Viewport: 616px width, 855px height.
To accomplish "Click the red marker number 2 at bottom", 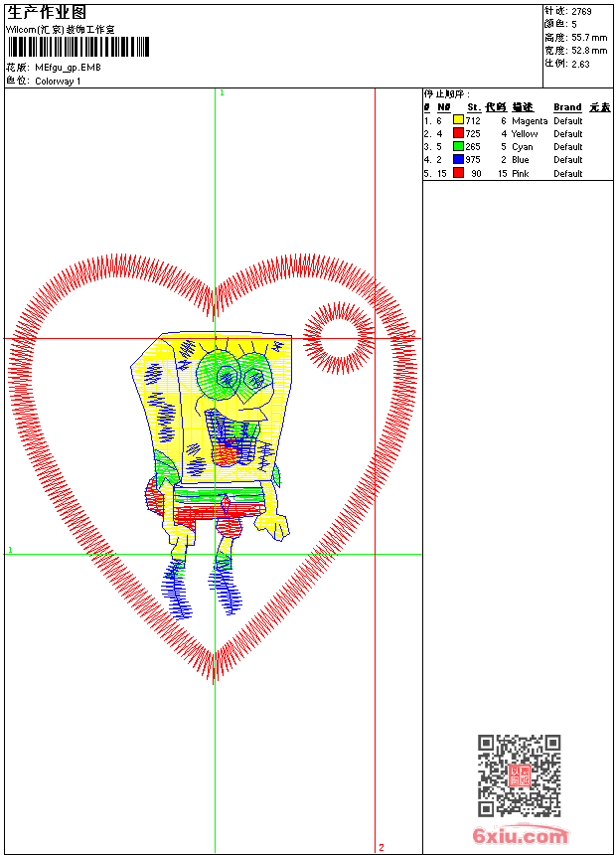I will (381, 847).
